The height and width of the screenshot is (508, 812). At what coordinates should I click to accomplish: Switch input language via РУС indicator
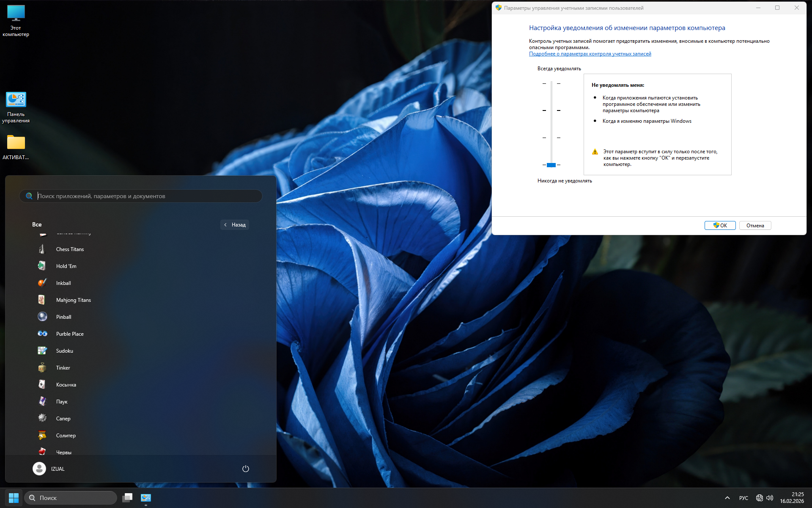click(x=743, y=498)
